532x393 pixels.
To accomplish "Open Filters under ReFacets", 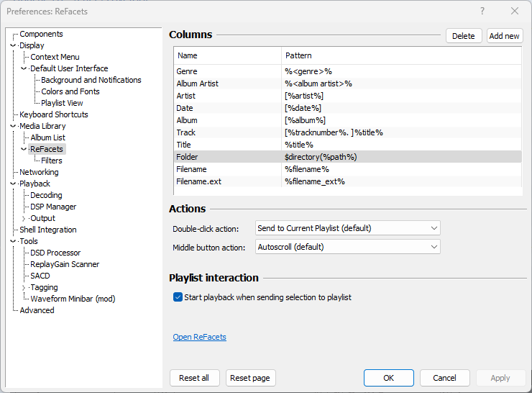I will 52,161.
